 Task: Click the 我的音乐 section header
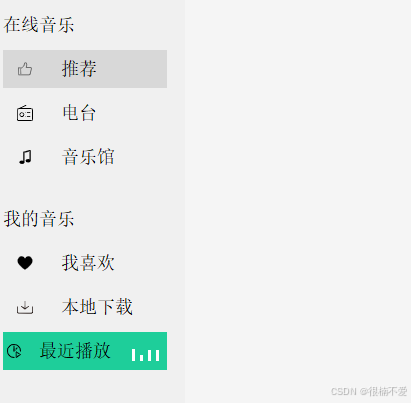tap(39, 219)
